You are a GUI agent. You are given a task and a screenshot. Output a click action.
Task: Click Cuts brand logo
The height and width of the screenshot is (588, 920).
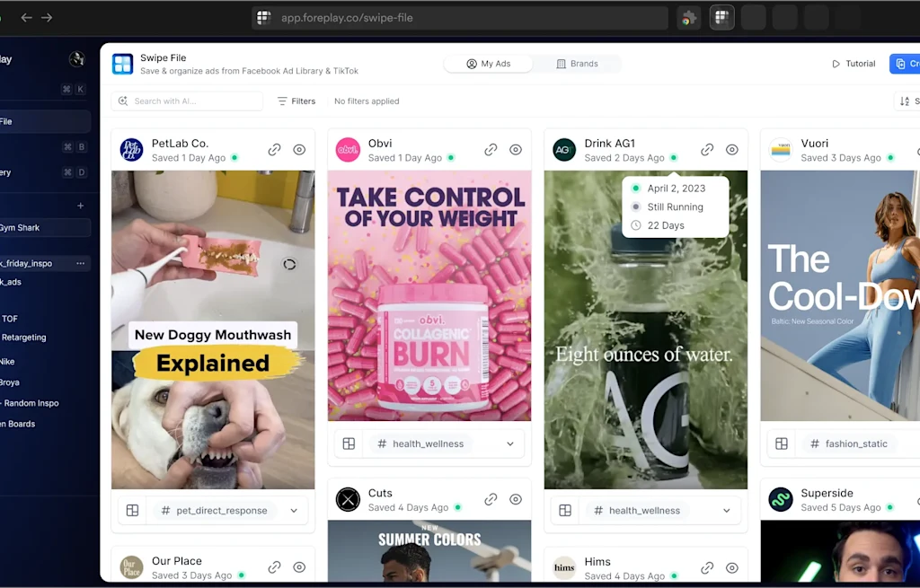(348, 499)
